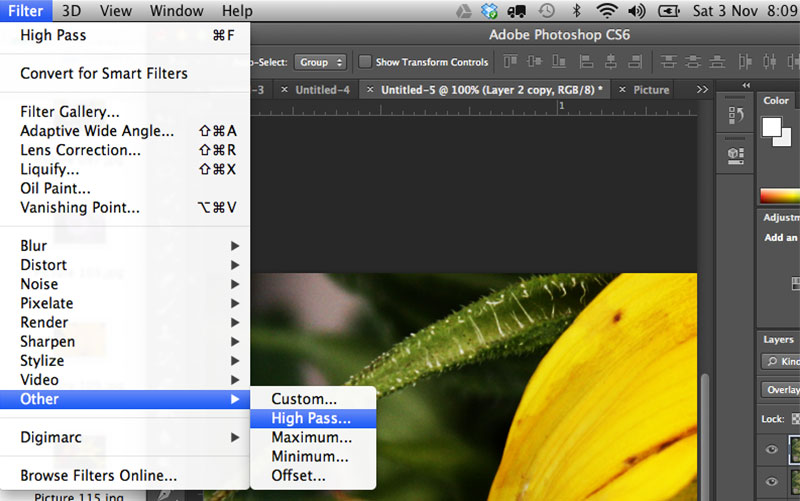Screen dimensions: 800x501
Task: Click Align top edges icon
Action: coord(511,62)
